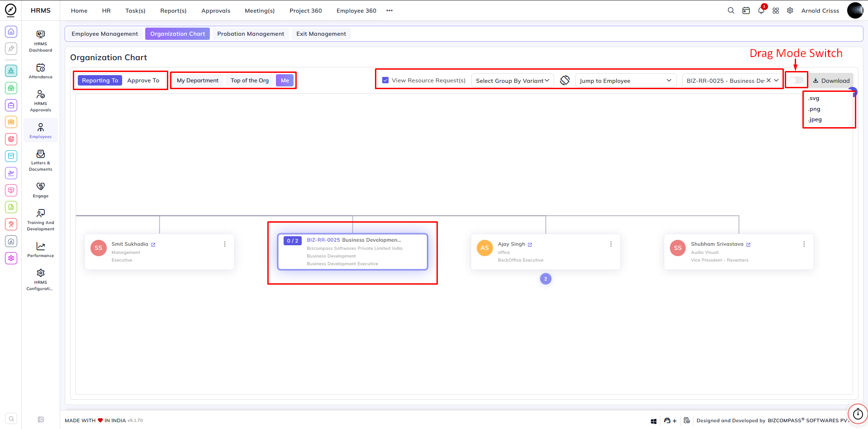Expand the Jump to Employee dropdown
868x429 pixels.
tap(626, 81)
